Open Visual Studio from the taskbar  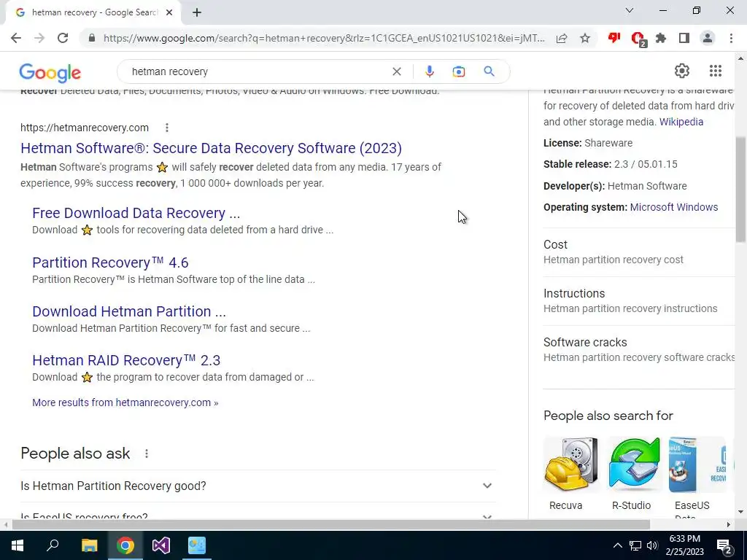pyautogui.click(x=161, y=545)
